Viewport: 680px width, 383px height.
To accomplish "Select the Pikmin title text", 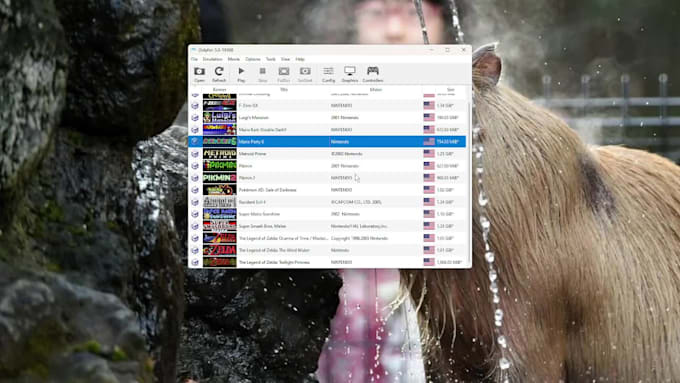I will pyautogui.click(x=245, y=166).
